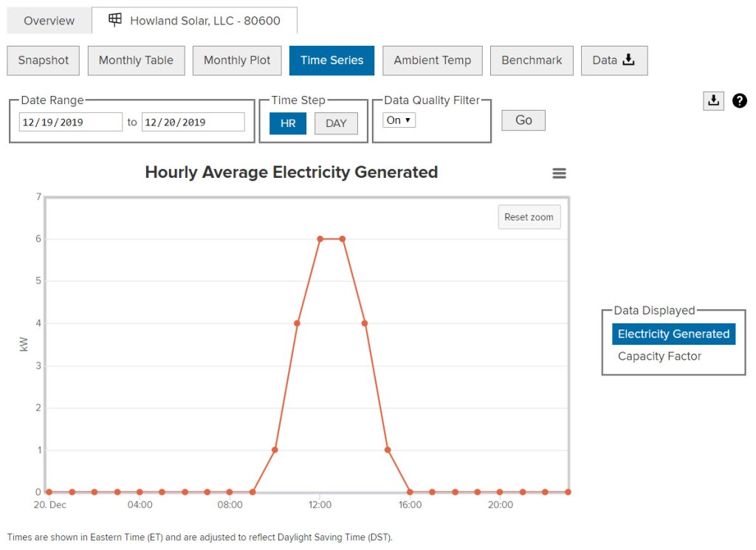Open the Overview tab

[49, 21]
